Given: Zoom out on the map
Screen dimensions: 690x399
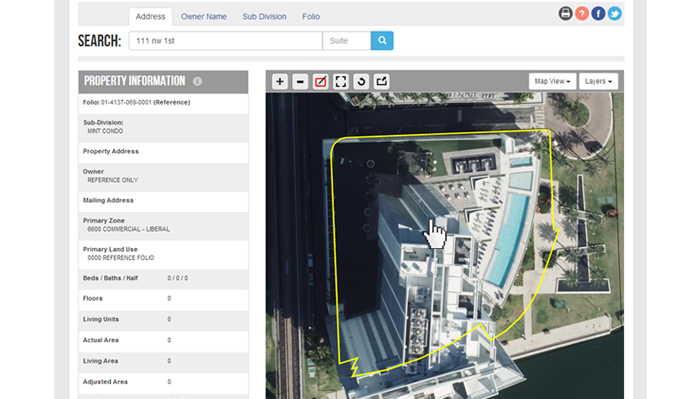Looking at the screenshot, I should tap(300, 81).
